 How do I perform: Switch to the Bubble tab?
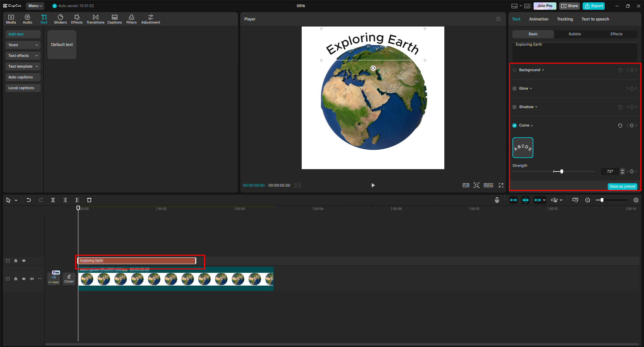point(575,34)
